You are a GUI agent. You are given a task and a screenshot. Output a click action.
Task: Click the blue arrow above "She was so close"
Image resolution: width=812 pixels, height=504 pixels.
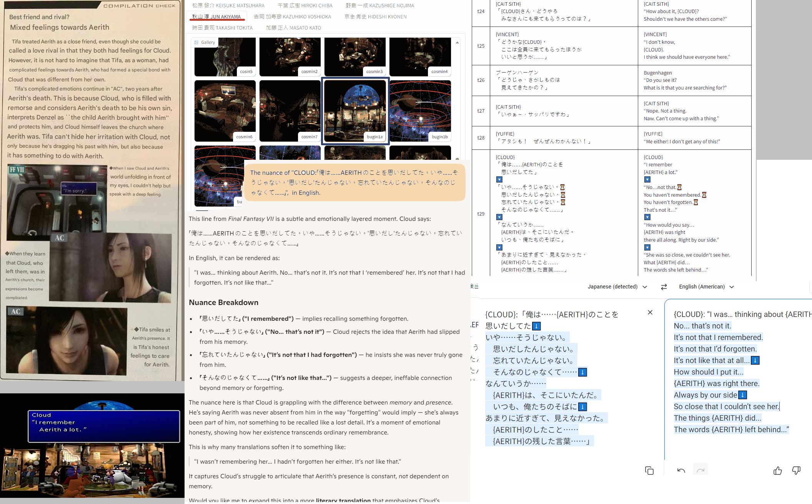[x=647, y=247]
